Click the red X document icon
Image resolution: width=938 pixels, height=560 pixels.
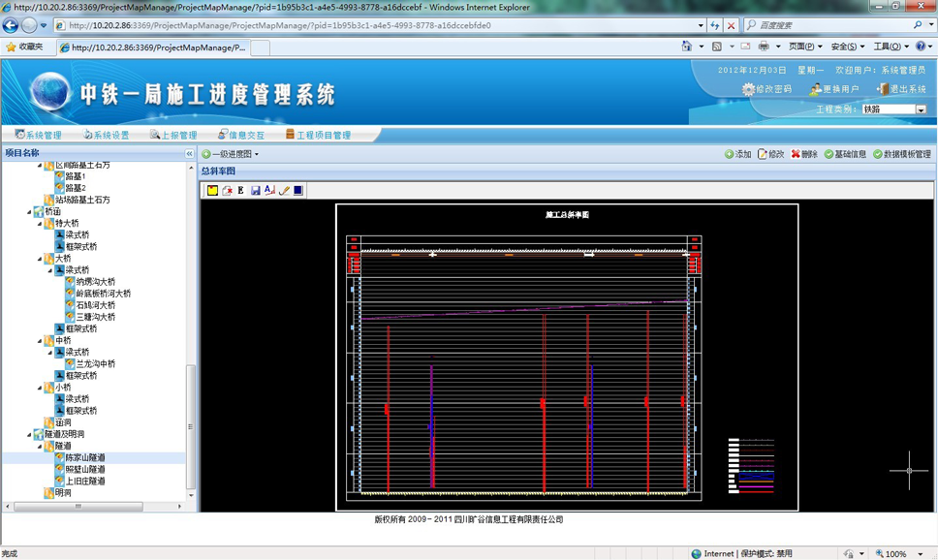pos(227,190)
